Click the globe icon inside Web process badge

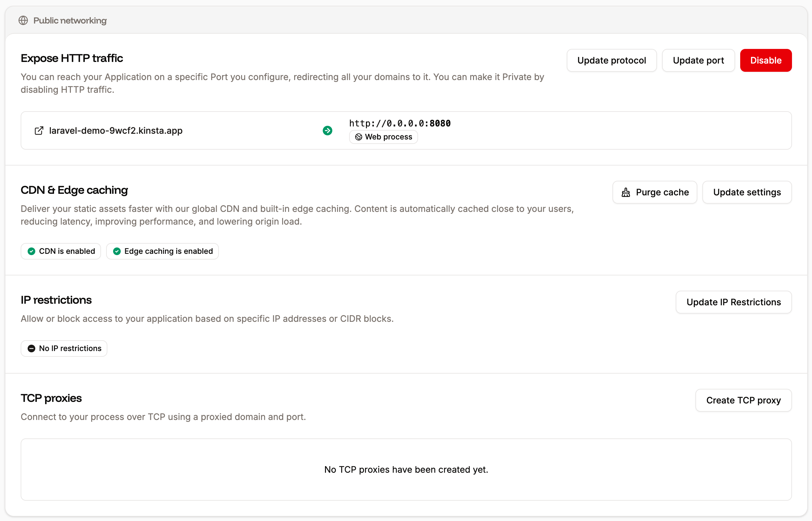(359, 137)
